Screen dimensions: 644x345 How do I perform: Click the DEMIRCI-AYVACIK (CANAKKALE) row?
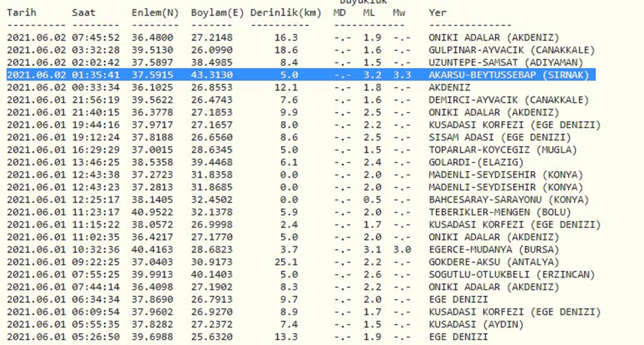(509, 100)
